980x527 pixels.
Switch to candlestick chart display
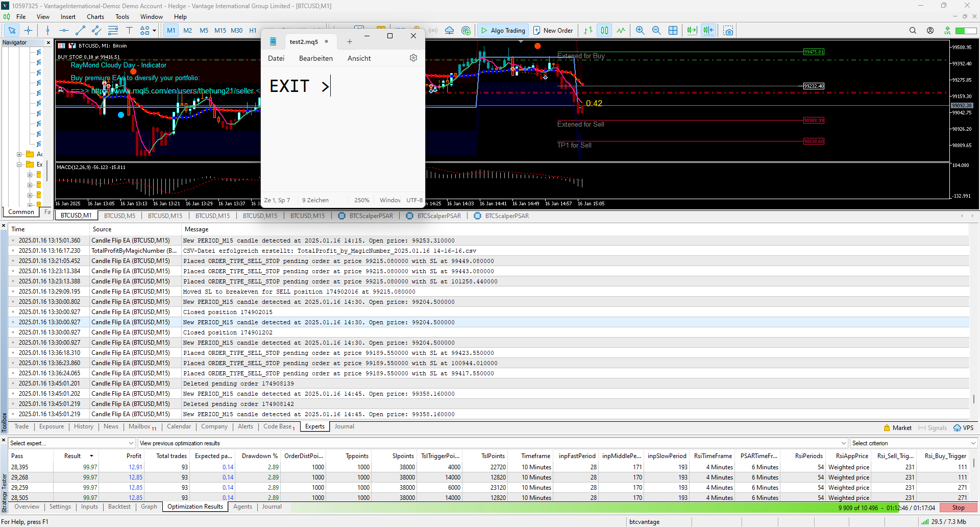(x=604, y=31)
